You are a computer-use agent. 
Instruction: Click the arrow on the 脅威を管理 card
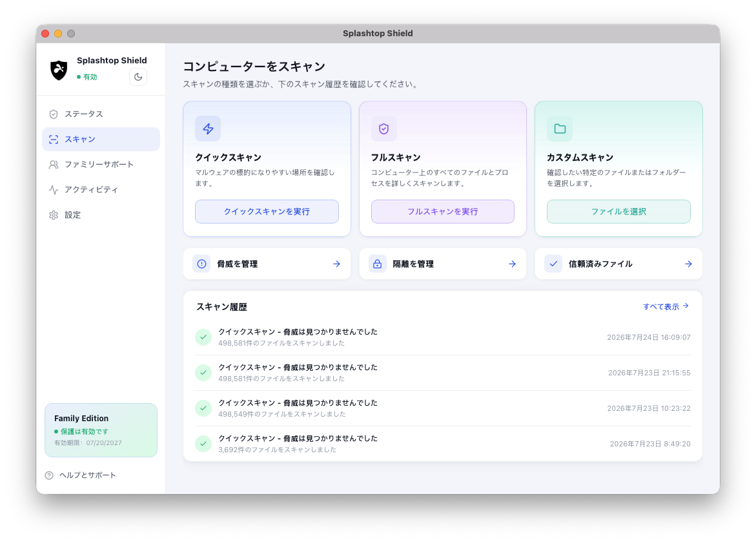click(x=336, y=264)
